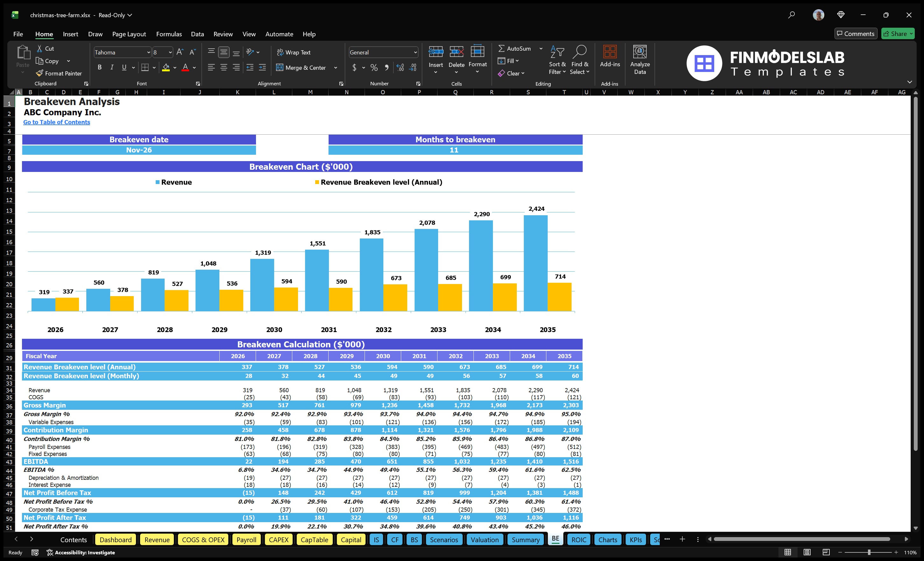This screenshot has height=561, width=924.
Task: Open the Font Color swatch dropdown
Action: click(194, 68)
